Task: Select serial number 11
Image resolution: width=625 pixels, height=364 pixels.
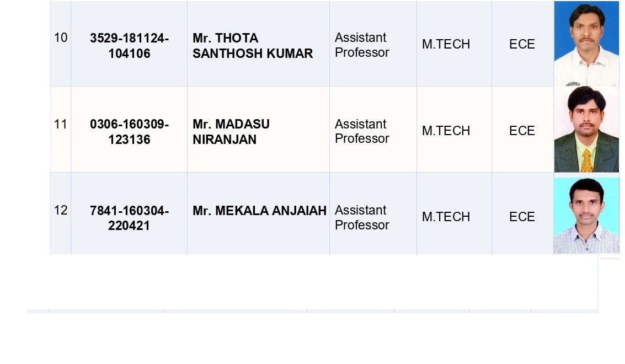Action: pos(61,124)
